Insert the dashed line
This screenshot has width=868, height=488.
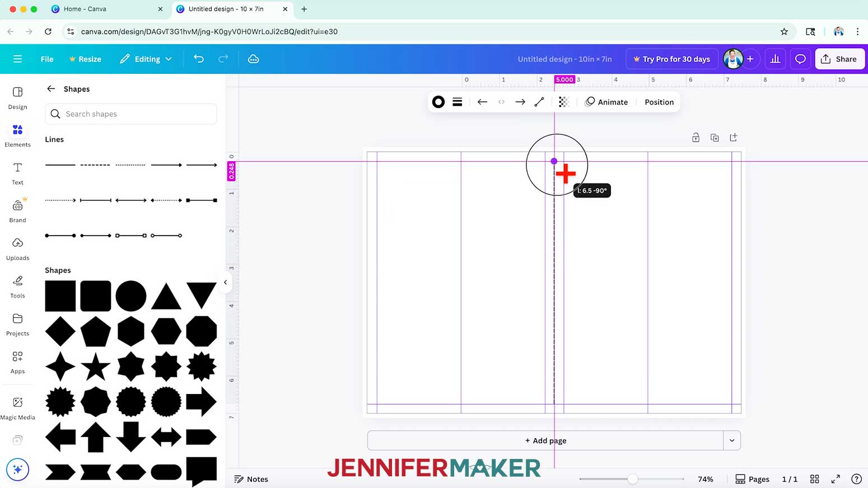coord(95,165)
